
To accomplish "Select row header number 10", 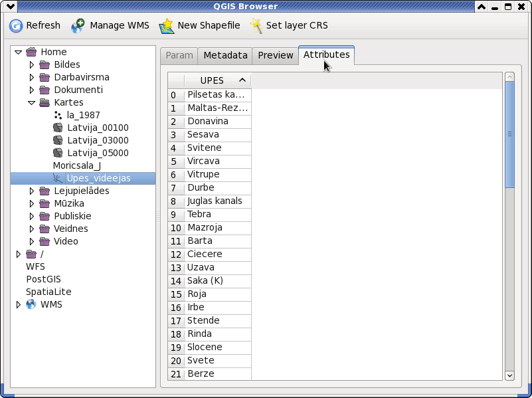I will [176, 228].
